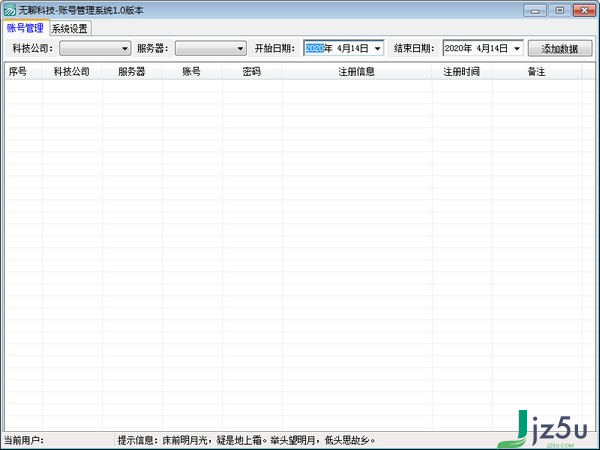
Task: Select the year in 开始日期 field
Action: pos(315,48)
